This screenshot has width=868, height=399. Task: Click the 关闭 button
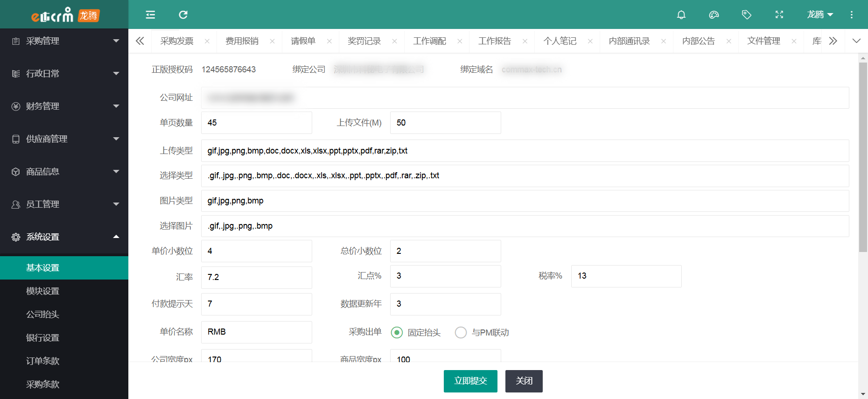(524, 381)
